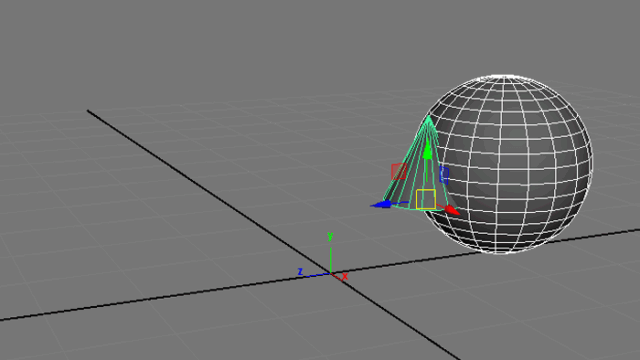Click the green y label at origin
The image size is (640, 360).
[x=330, y=236]
